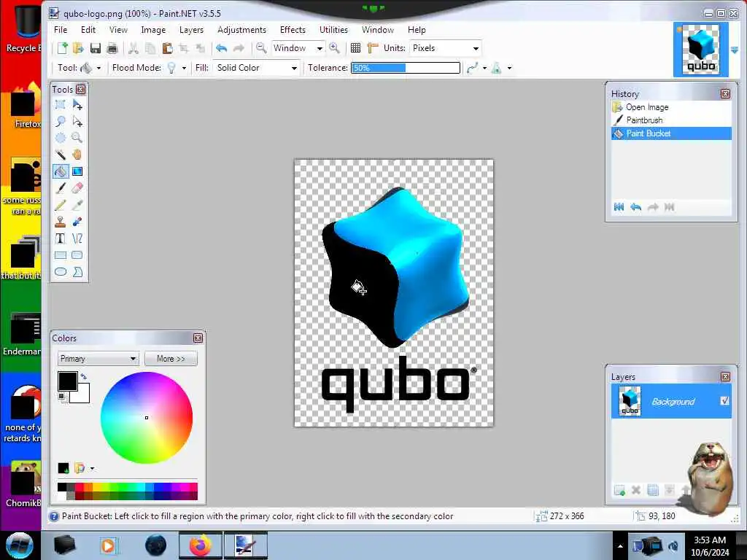747x560 pixels.
Task: Open the Primary color selector dropdown
Action: 98,359
